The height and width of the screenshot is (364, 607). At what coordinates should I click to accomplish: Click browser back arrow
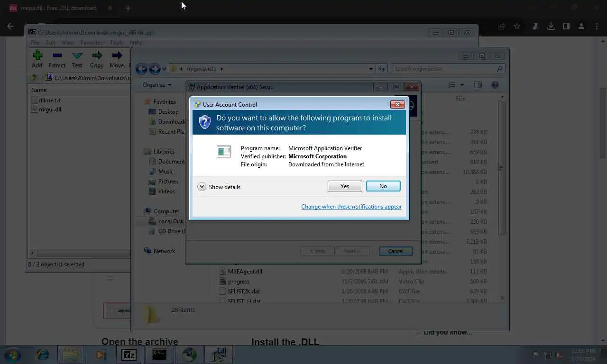[10, 27]
